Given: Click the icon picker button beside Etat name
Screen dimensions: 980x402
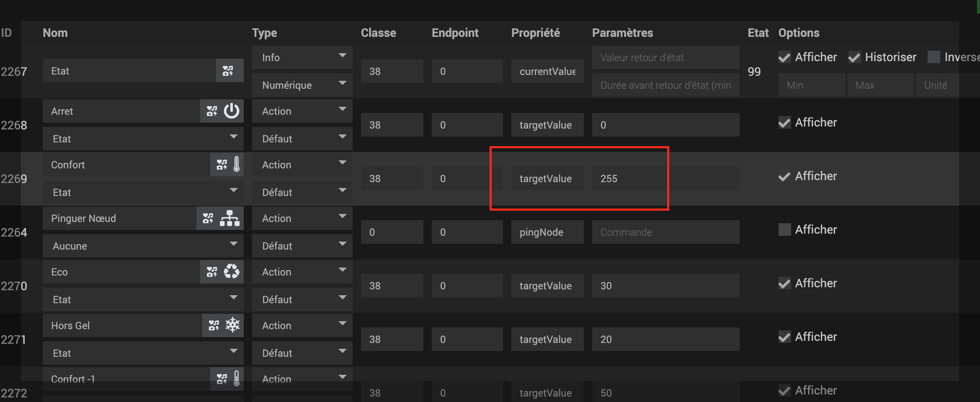Looking at the screenshot, I should 228,71.
